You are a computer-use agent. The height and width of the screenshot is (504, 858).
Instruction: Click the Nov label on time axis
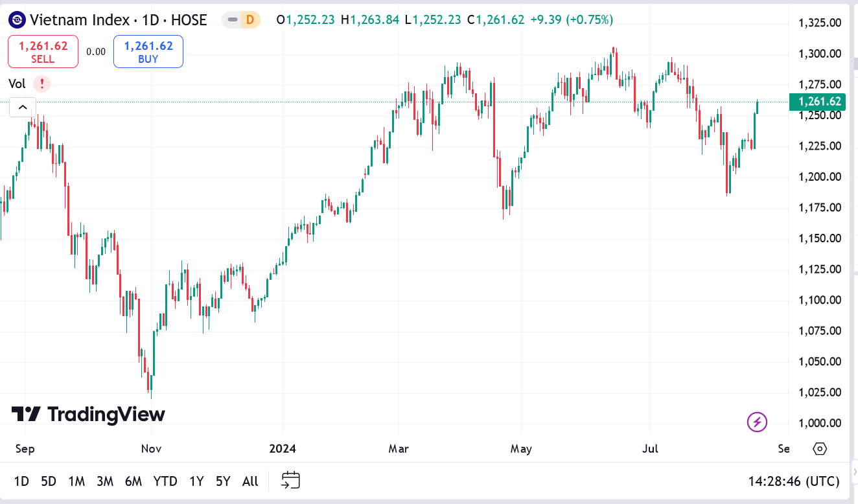point(151,448)
